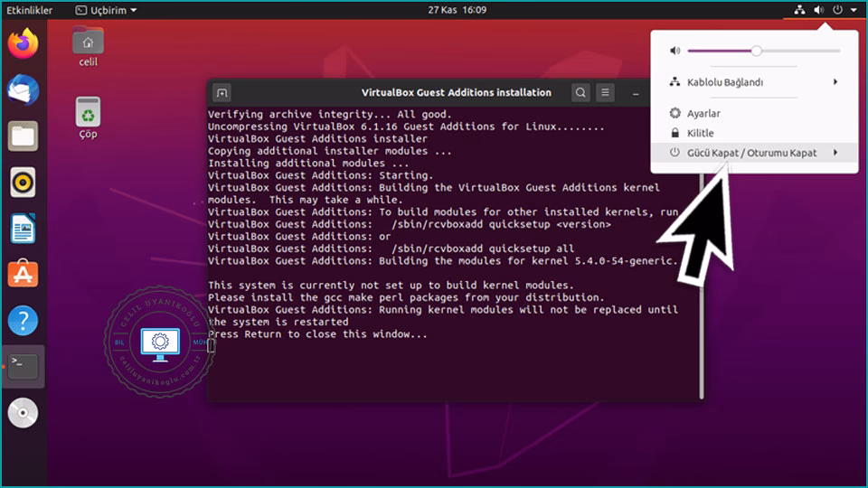Open the Files manager dock icon
This screenshot has height=488, width=868.
[23, 136]
